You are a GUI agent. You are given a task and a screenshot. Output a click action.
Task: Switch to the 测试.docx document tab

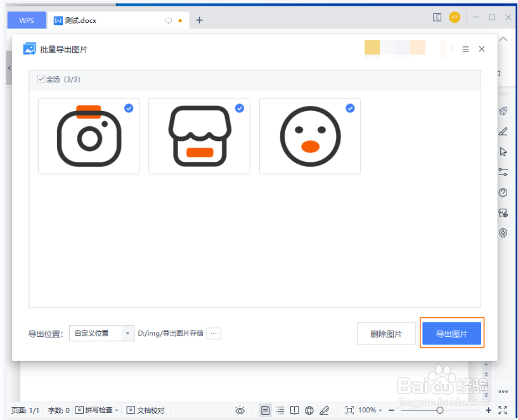[x=119, y=20]
